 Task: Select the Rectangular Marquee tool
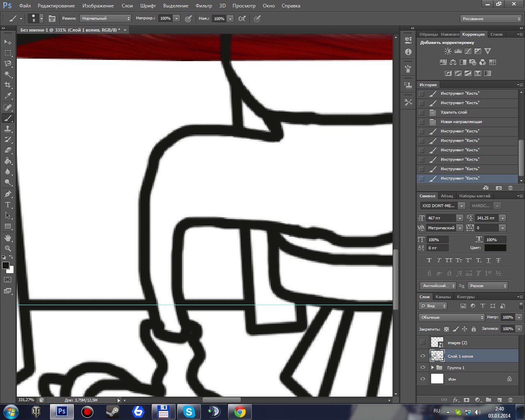click(x=8, y=52)
